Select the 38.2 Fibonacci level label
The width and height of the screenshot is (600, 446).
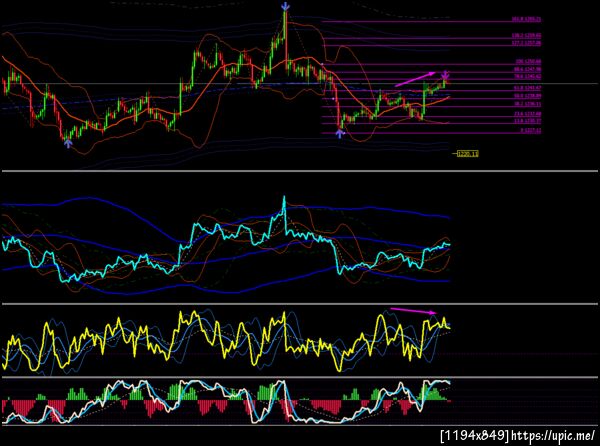pos(527,104)
